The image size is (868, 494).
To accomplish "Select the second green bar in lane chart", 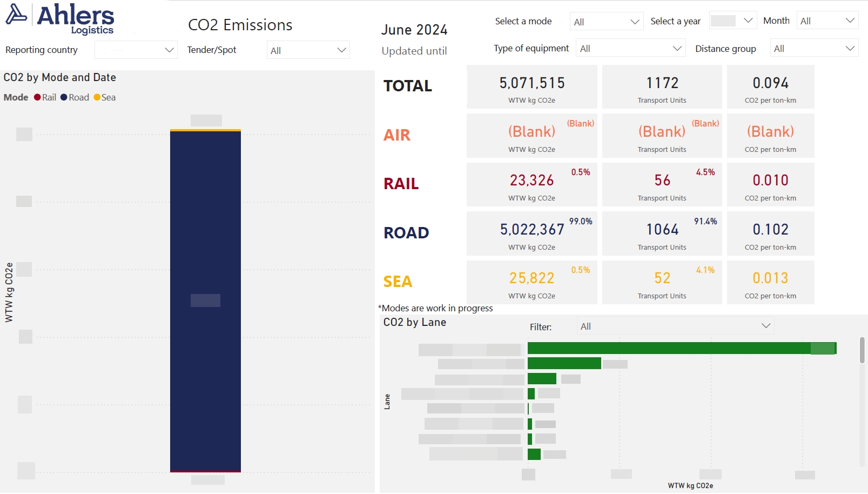I will pos(564,363).
